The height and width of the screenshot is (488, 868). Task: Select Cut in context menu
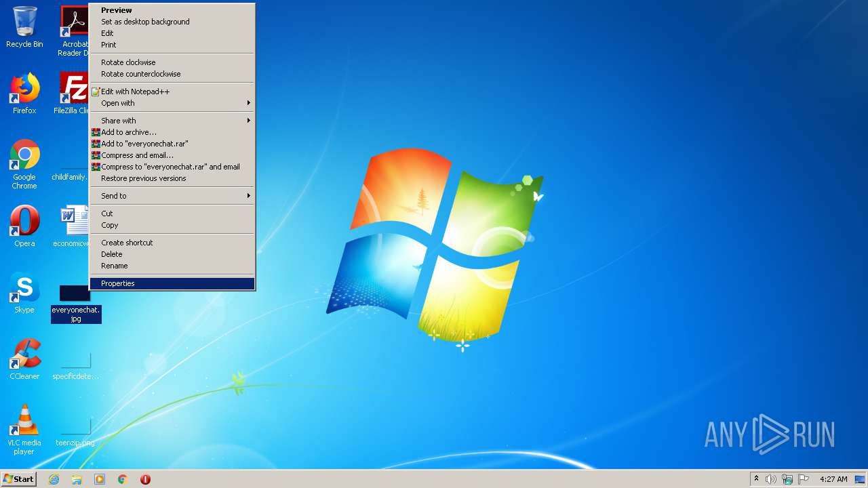point(172,213)
